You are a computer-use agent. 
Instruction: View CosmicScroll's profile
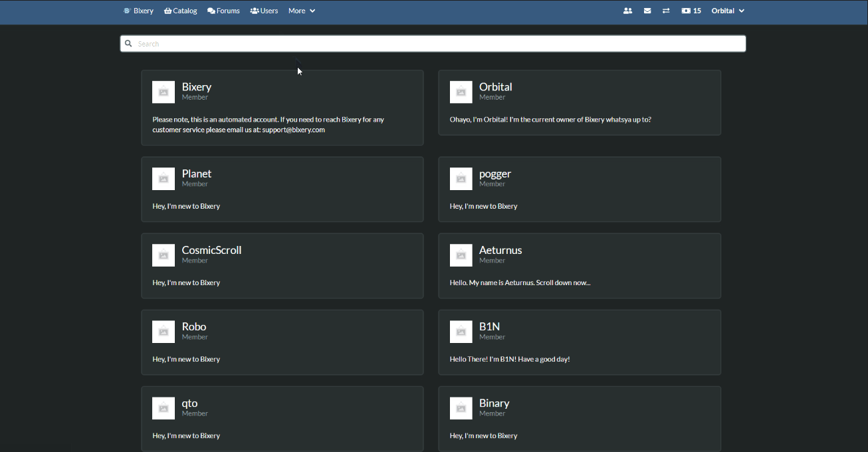point(211,251)
